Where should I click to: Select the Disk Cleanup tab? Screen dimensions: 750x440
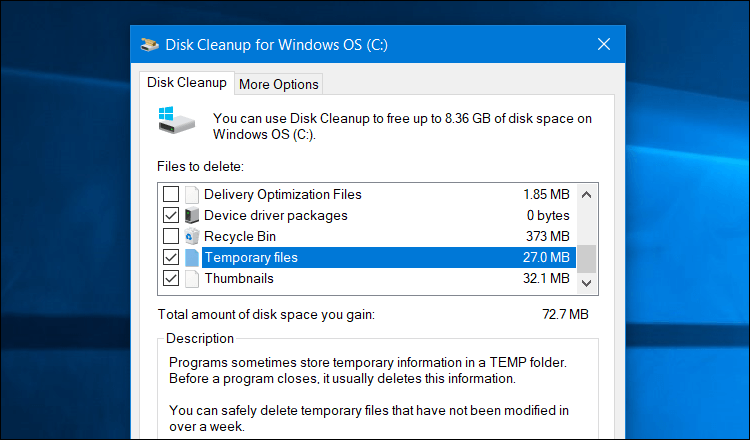(185, 83)
